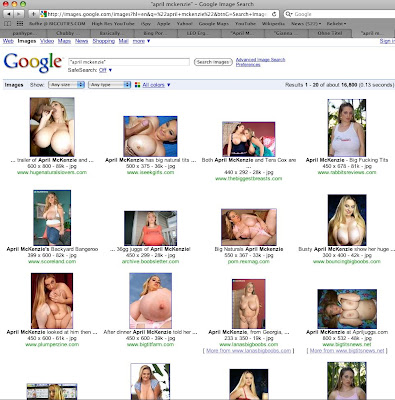
Task: Open the Beliebt bookmarks folder
Action: tap(336, 24)
